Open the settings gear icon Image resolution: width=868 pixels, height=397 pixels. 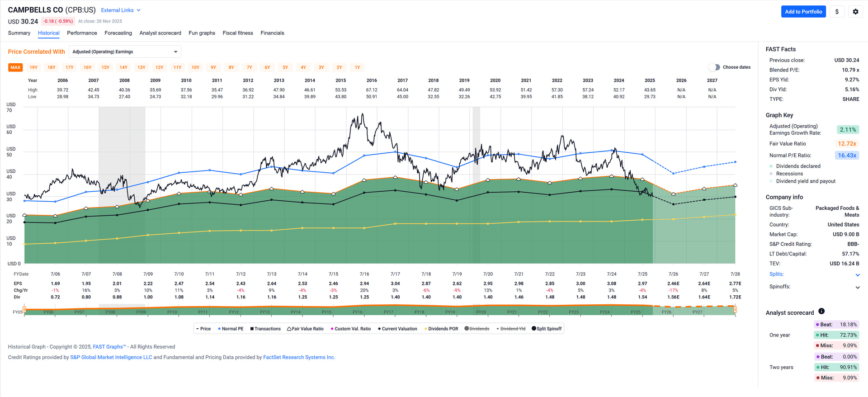click(855, 12)
